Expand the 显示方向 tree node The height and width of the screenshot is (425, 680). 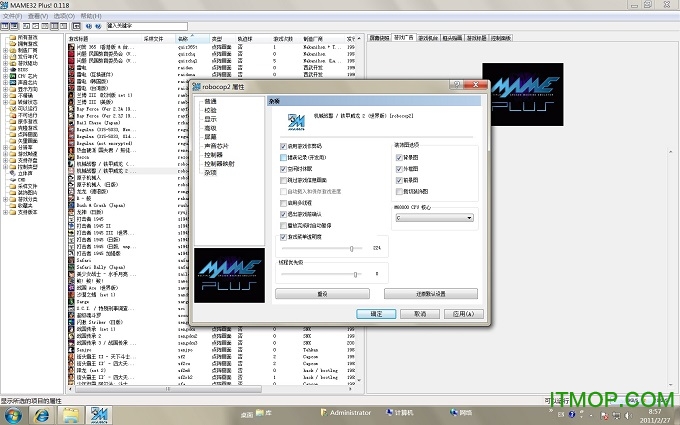(x=5, y=89)
